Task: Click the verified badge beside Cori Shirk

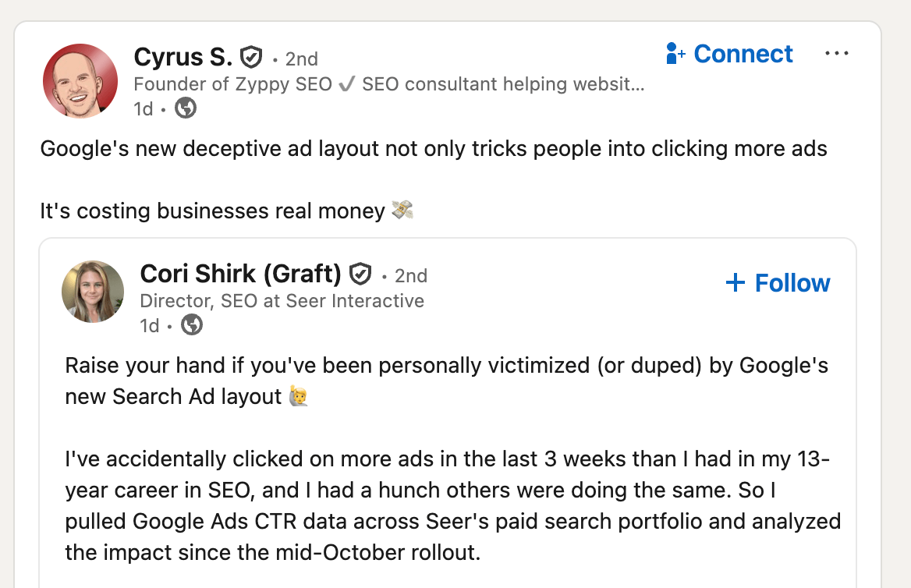Action: point(360,275)
